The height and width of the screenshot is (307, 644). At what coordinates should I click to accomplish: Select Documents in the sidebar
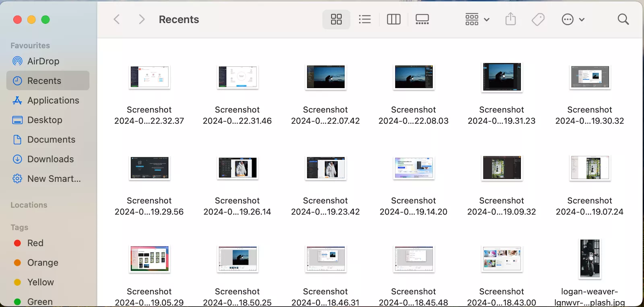point(51,140)
